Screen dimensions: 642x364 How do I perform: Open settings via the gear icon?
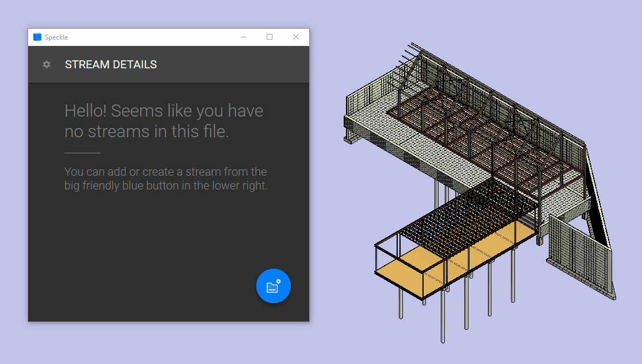[47, 64]
